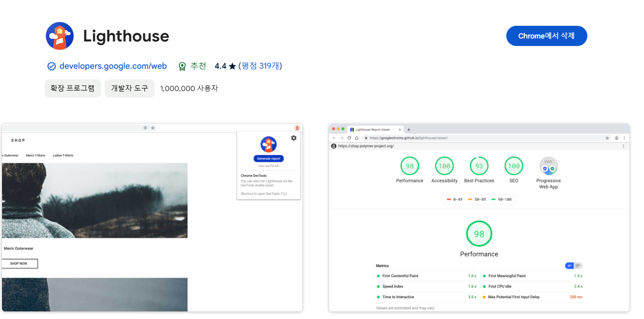The image size is (644, 319).
Task: Click the profile avatar icon in report browser
Action: (x=617, y=138)
